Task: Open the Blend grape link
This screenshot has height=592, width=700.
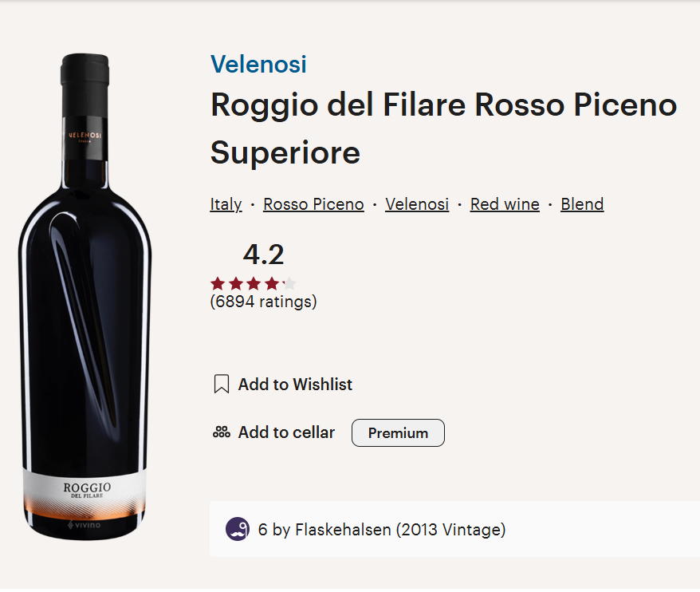Action: (x=582, y=204)
